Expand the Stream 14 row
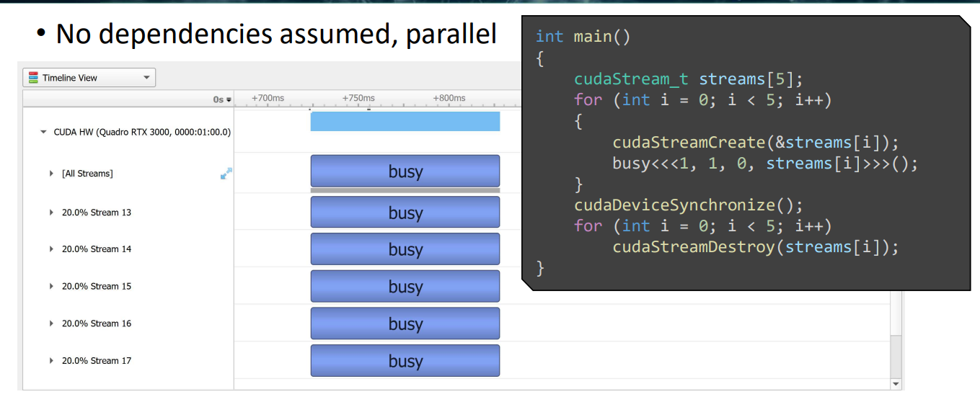 tap(51, 249)
